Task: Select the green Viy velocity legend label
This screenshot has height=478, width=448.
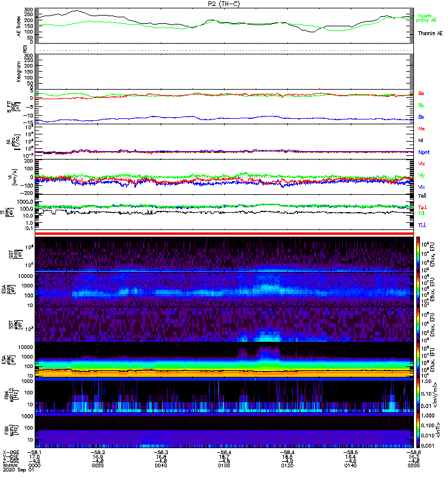Action: 422,176
